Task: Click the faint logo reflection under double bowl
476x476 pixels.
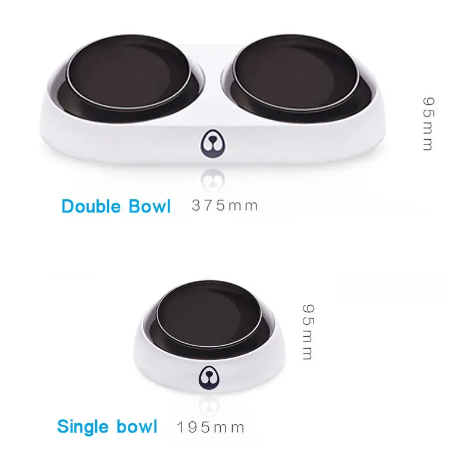Action: coord(213,181)
